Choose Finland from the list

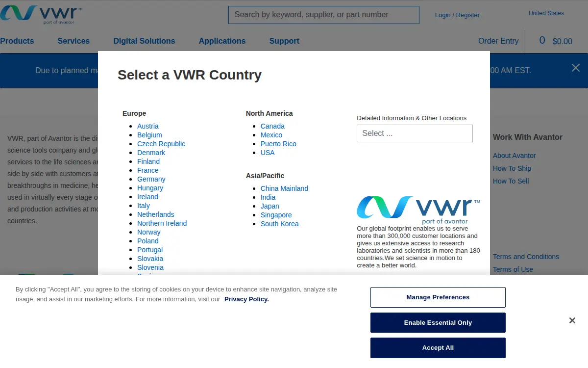pyautogui.click(x=148, y=161)
